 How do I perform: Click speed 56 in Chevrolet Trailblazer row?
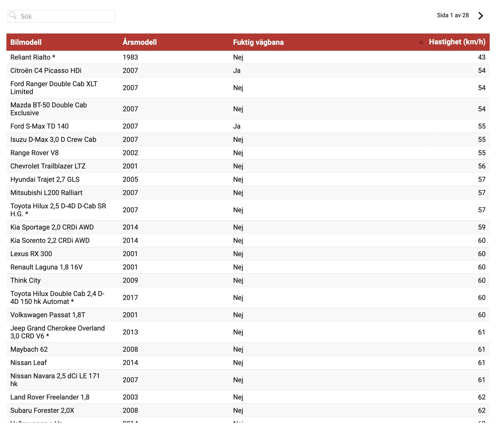(x=482, y=166)
